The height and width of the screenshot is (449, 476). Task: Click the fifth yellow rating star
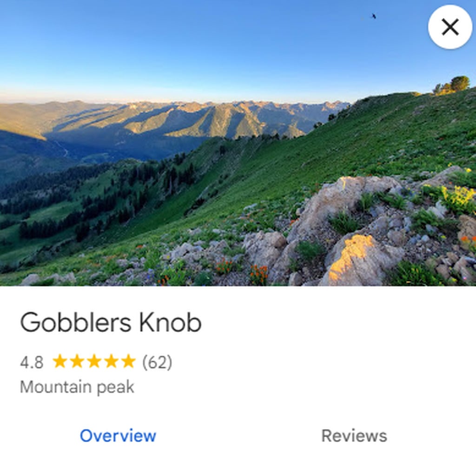(128, 361)
